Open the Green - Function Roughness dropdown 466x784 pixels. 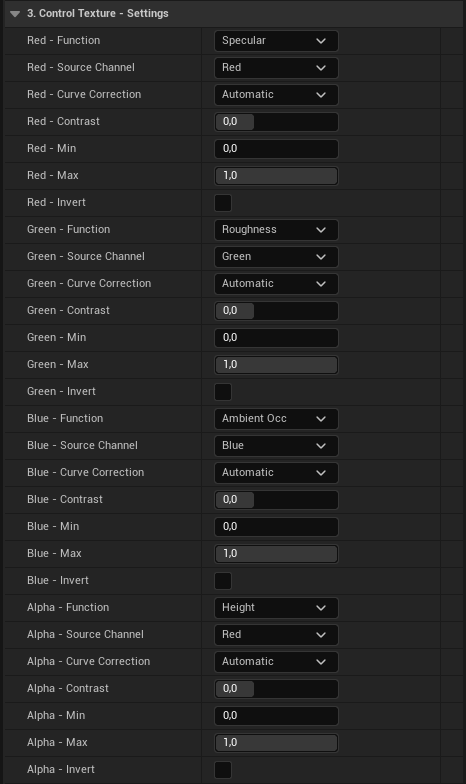pyautogui.click(x=276, y=230)
